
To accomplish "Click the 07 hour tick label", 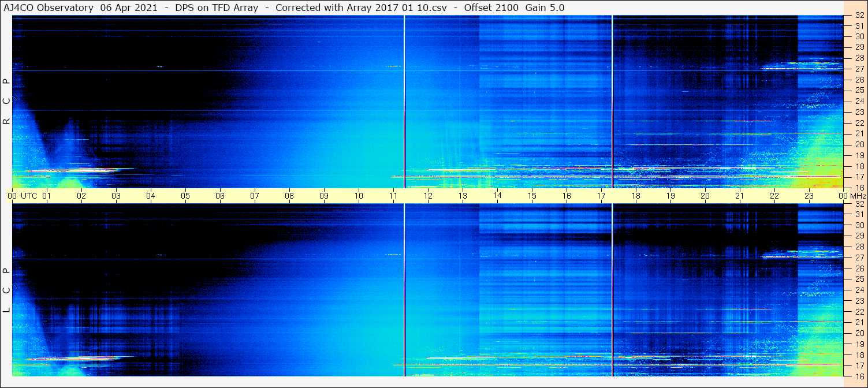I will [255, 196].
